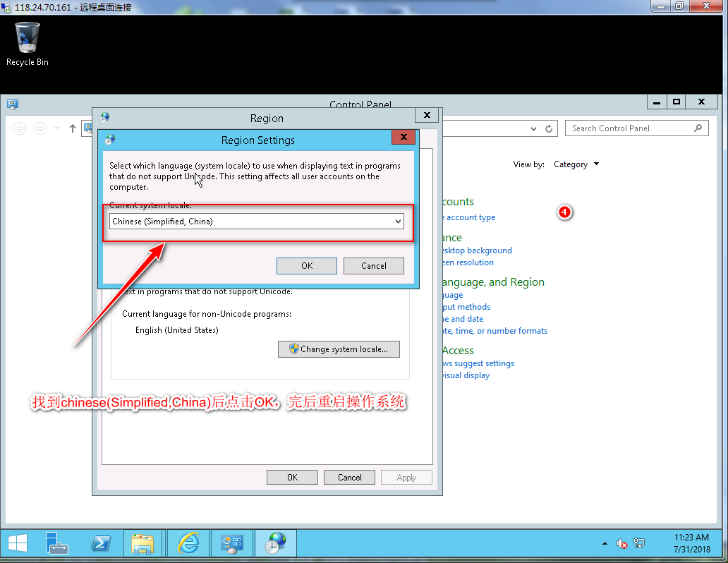The image size is (728, 563).
Task: Expand the Control Panel address history dropdown
Action: 533,128
